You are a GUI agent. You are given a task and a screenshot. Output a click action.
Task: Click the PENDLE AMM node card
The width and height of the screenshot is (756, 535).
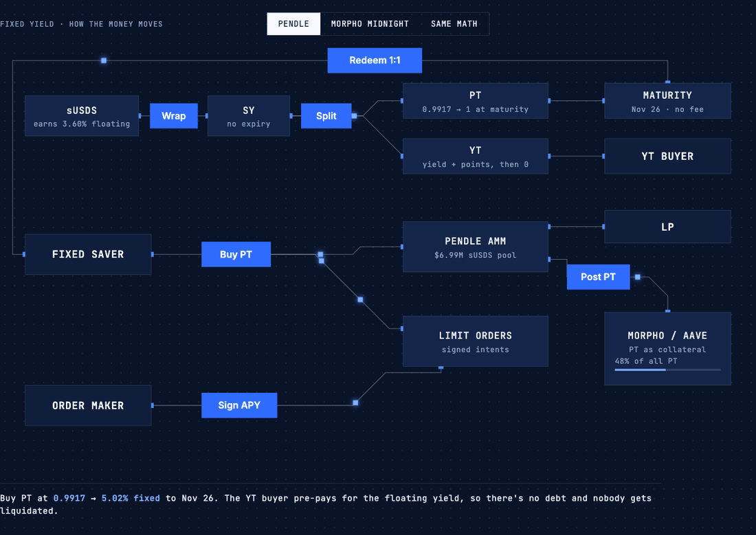(x=476, y=247)
